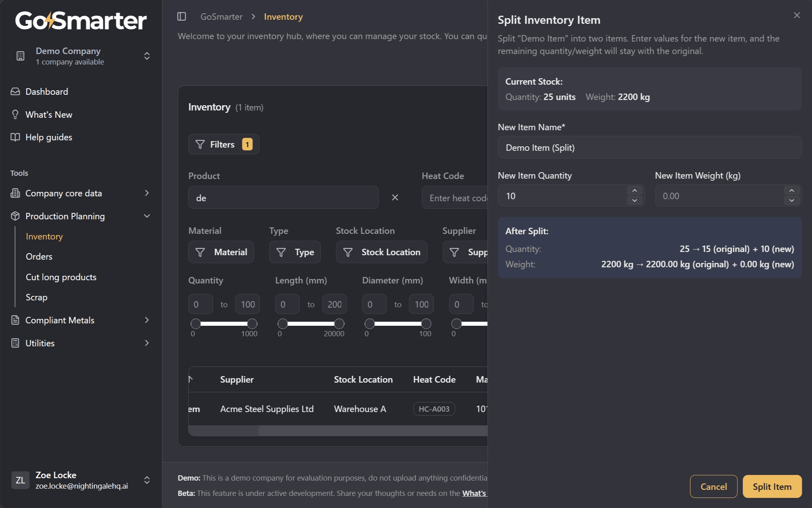Focus the Product filter input

pyautogui.click(x=284, y=198)
